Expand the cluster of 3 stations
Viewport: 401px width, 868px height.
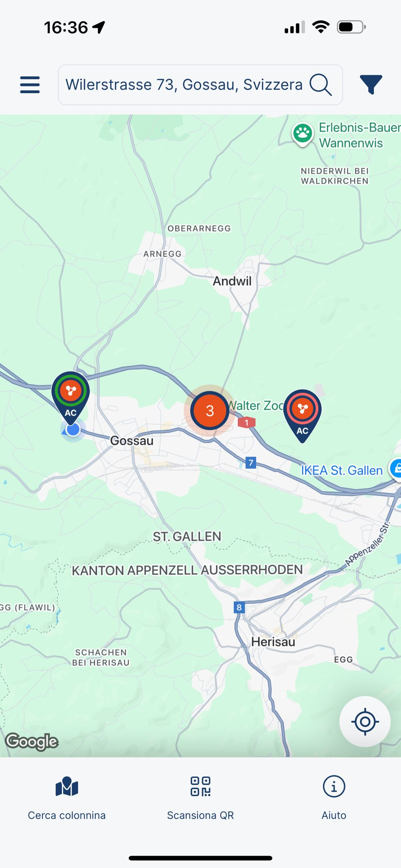210,410
